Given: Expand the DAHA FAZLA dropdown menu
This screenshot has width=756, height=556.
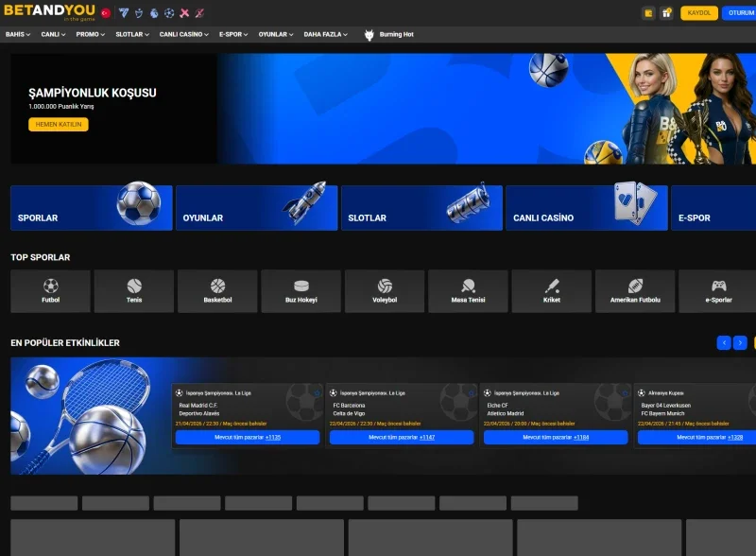Looking at the screenshot, I should tap(325, 34).
